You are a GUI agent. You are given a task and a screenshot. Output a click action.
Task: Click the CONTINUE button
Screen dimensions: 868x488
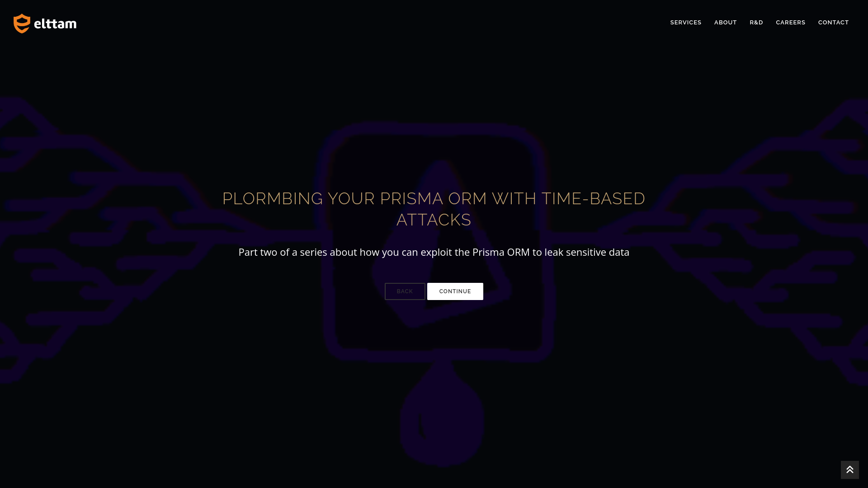tap(455, 291)
